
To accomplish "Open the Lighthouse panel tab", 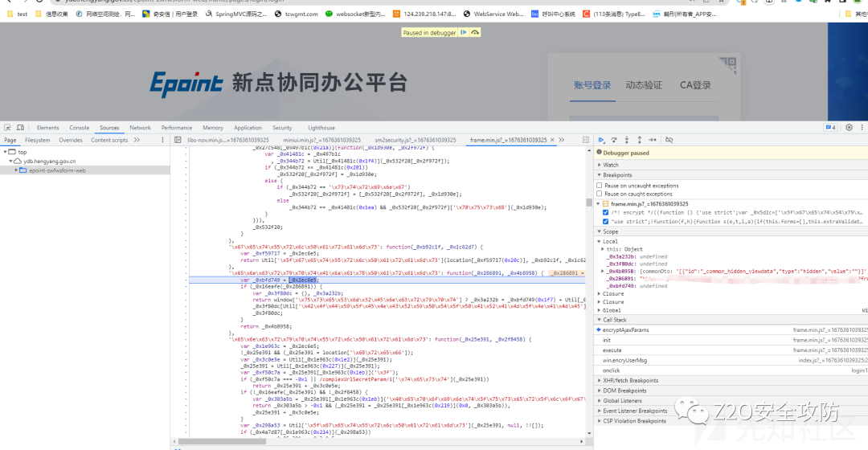I will [321, 127].
